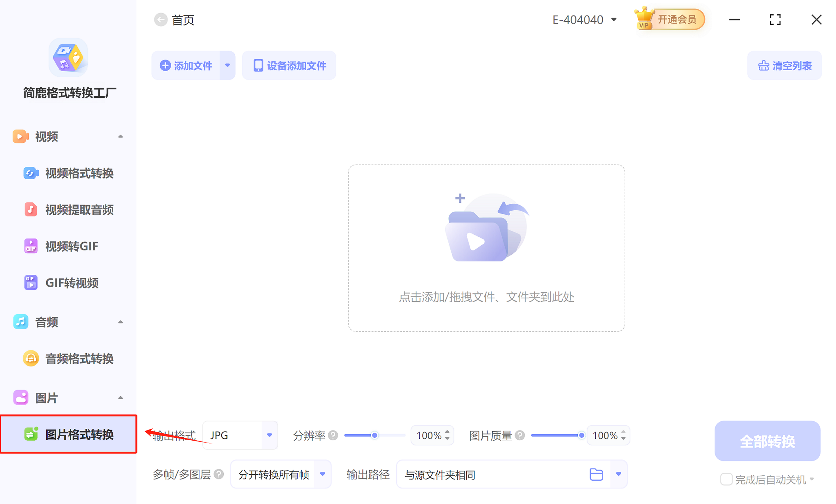Click the 清空列表 broom icon
This screenshot has width=836, height=504.
click(x=763, y=65)
